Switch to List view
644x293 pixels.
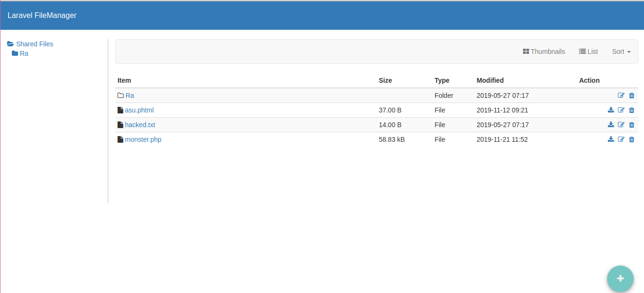589,52
